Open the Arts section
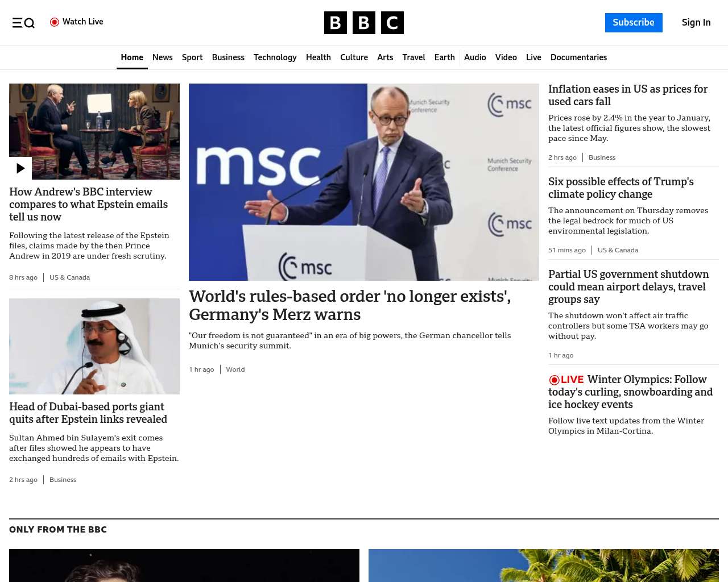Image resolution: width=728 pixels, height=582 pixels. (x=385, y=57)
